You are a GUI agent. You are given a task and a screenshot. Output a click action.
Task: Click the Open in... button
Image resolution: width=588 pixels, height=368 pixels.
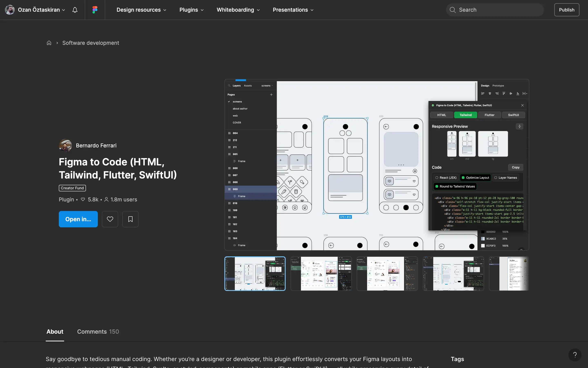[x=78, y=219]
